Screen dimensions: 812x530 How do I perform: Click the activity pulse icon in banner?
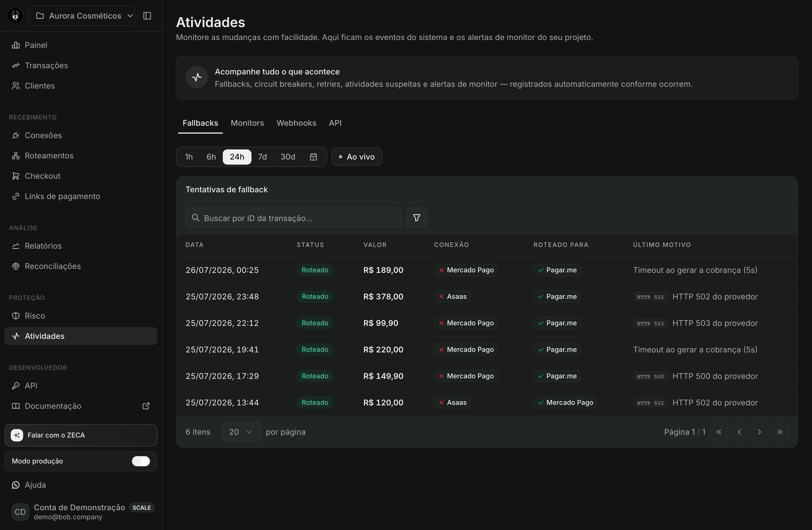(197, 78)
